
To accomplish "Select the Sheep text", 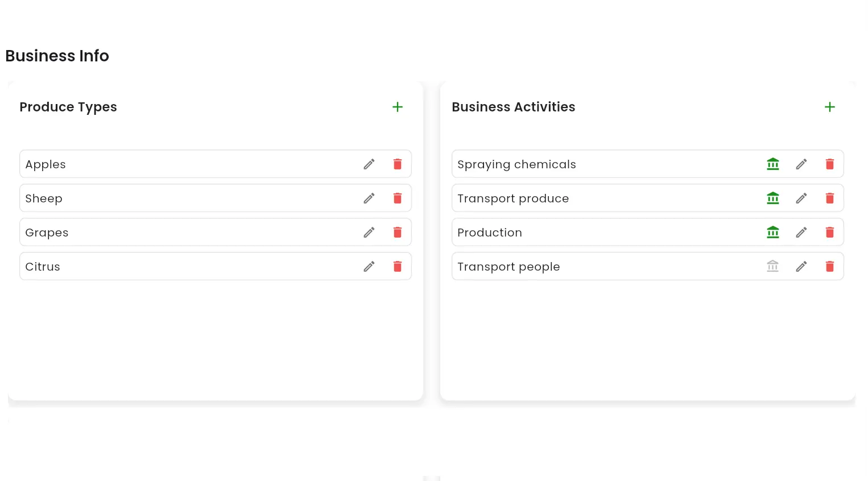I will click(x=44, y=198).
